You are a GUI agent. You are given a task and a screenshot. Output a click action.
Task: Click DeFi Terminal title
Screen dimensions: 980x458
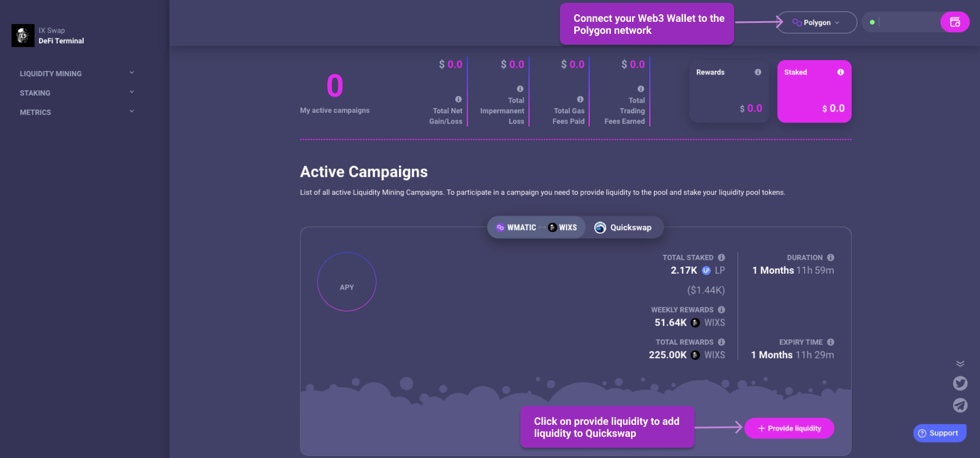(x=61, y=41)
